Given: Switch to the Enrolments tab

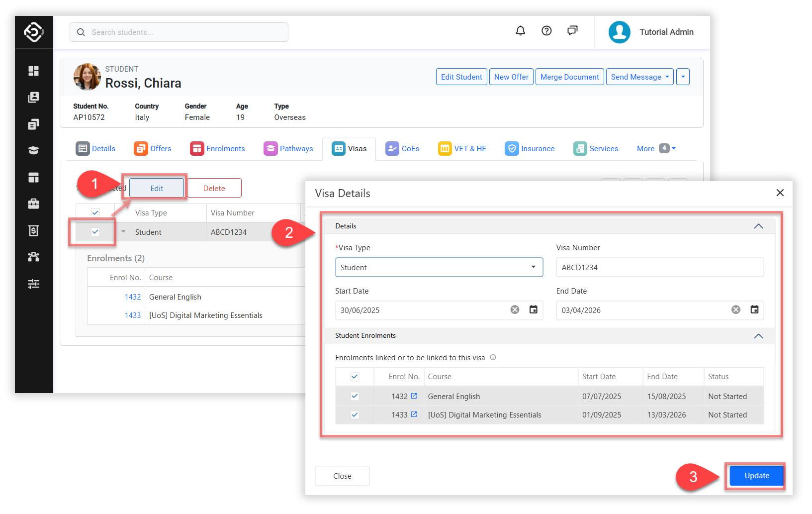Looking at the screenshot, I should point(218,148).
